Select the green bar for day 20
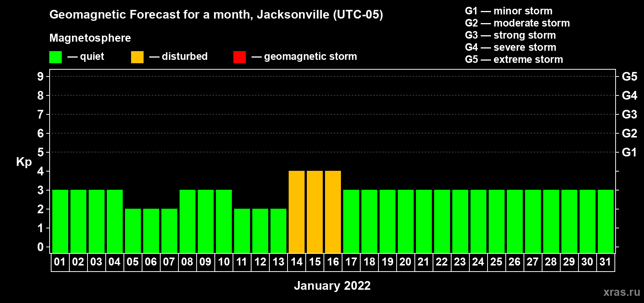644x303 pixels. (406, 221)
